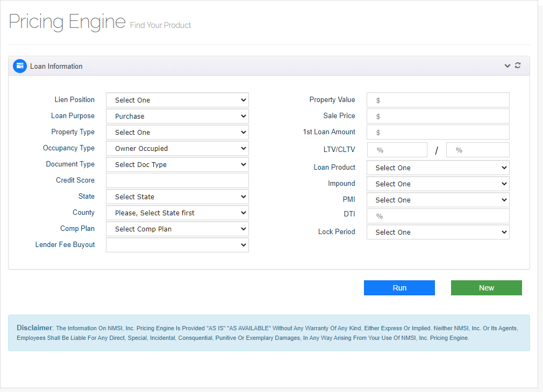Click the green New button
Screen dimensions: 543x392
click(486, 288)
